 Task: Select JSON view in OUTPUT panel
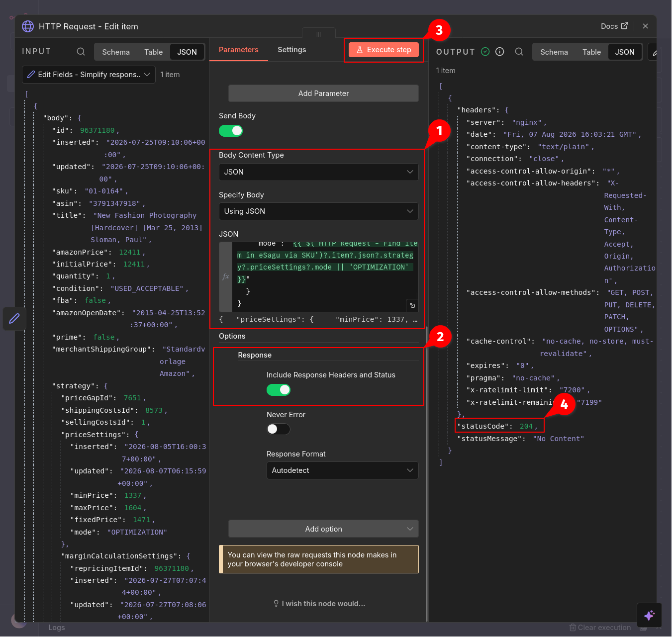[625, 52]
